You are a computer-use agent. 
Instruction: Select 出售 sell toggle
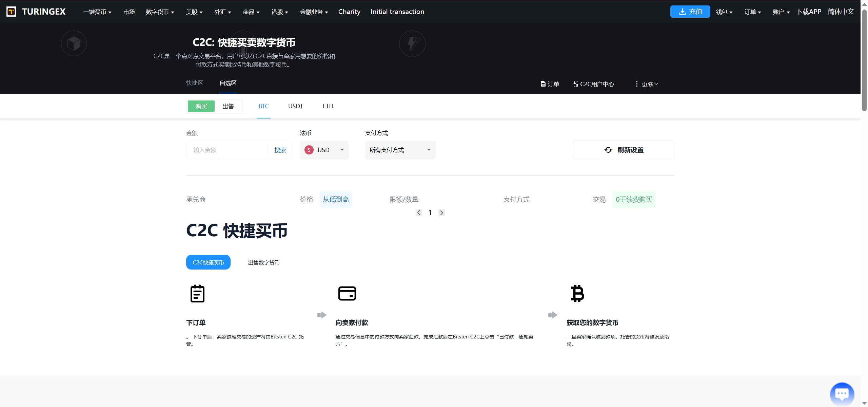coord(228,106)
